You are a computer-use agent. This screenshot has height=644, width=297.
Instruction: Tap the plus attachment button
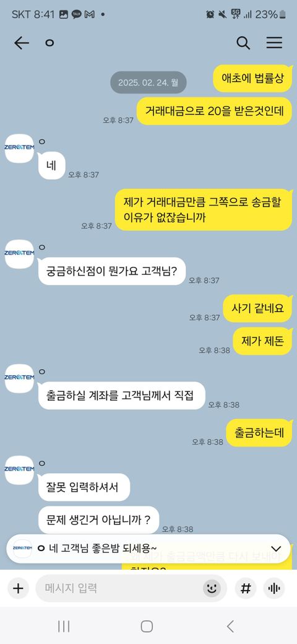[x=18, y=588]
